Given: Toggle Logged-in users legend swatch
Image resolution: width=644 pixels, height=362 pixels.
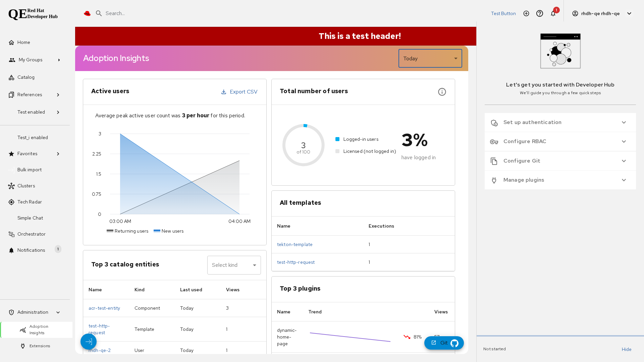Looking at the screenshot, I should click(x=337, y=139).
